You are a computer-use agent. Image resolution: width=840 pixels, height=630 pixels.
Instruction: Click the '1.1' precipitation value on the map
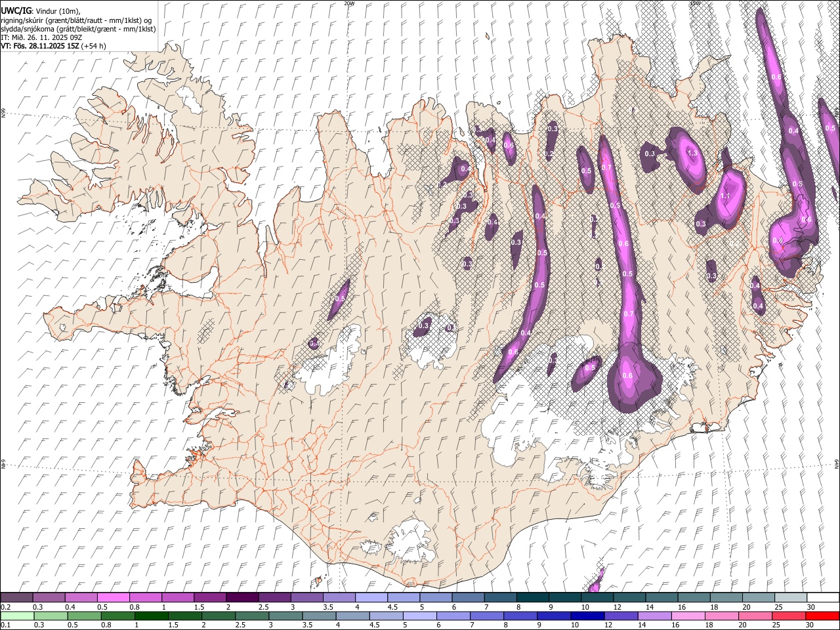pyautogui.click(x=725, y=196)
